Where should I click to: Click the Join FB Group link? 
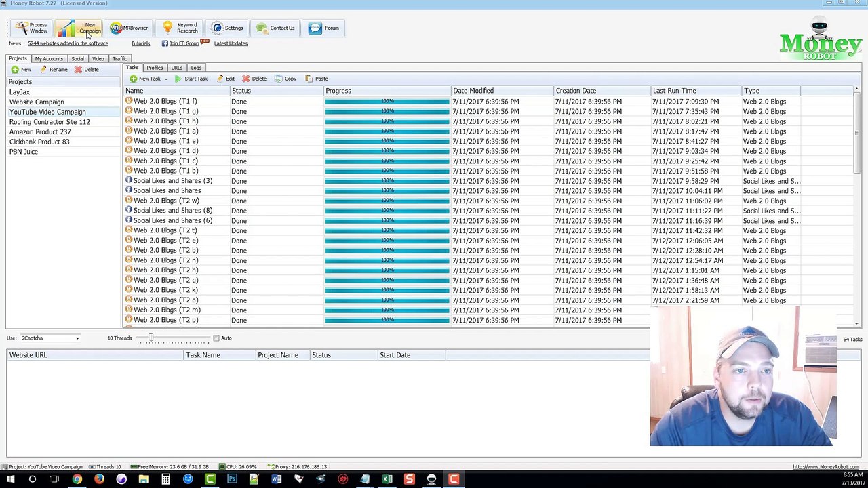pos(184,43)
